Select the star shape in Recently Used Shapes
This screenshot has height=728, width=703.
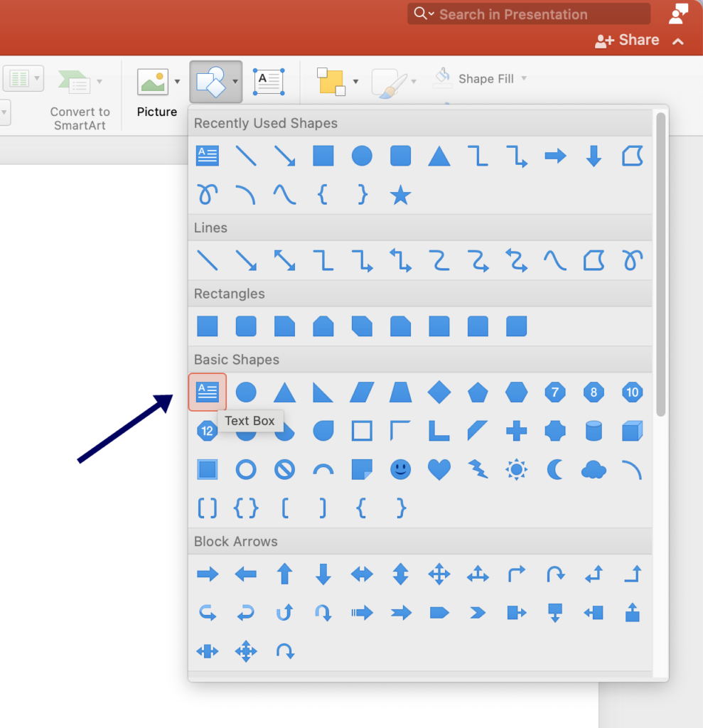(x=400, y=194)
